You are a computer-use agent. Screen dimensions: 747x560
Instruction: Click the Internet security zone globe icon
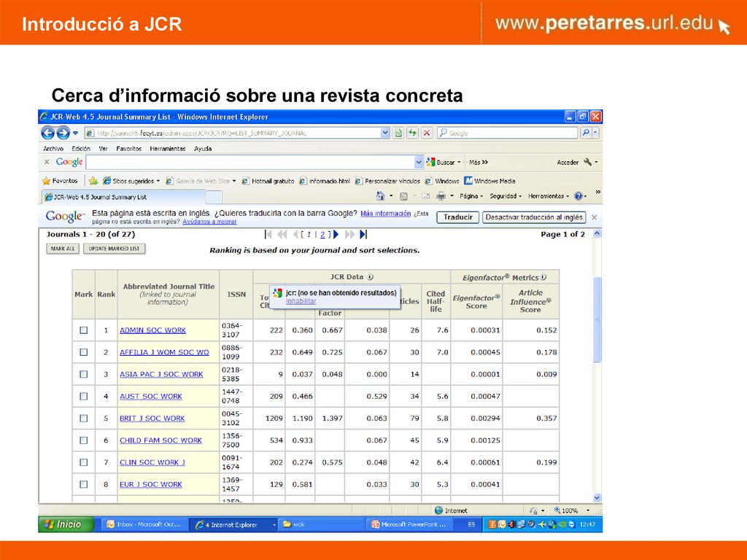[x=438, y=510]
